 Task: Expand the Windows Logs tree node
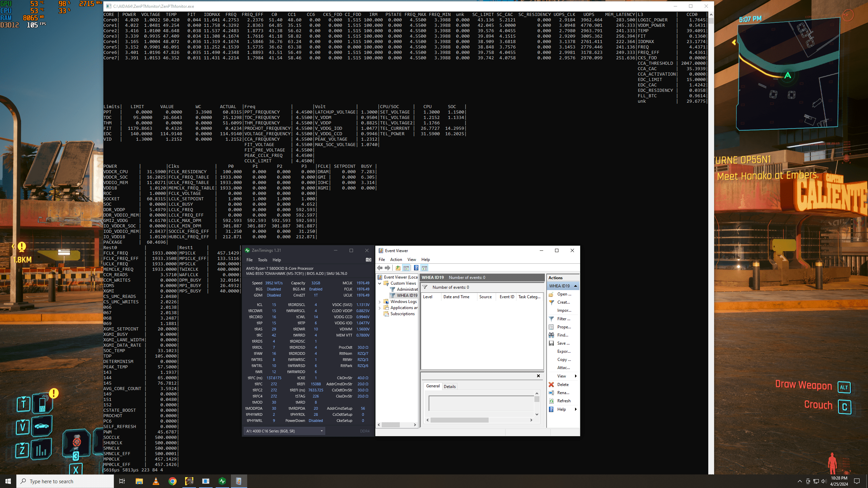(380, 302)
